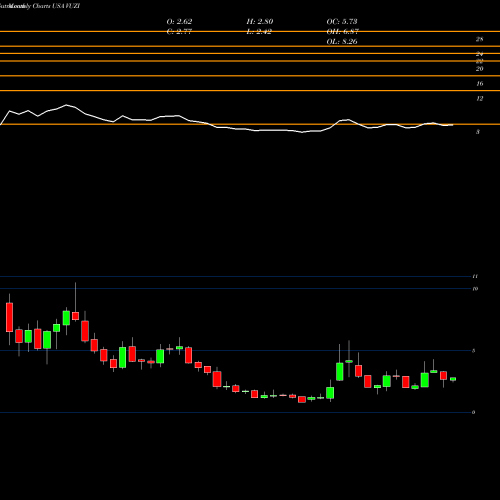Viewport: 500px width, 500px height.
Task: Click the 'C: 2.77' close price value
Action: click(179, 32)
